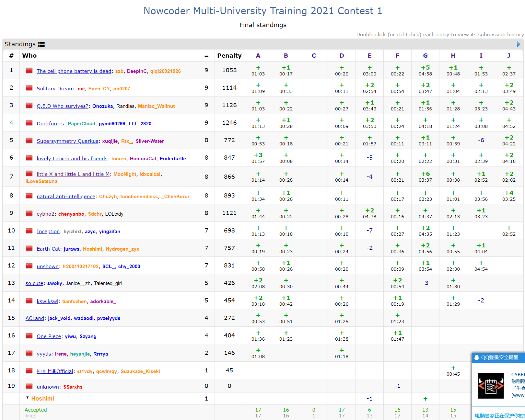
Task: Click the flag icon beside unknown team
Action: pyautogui.click(x=29, y=386)
